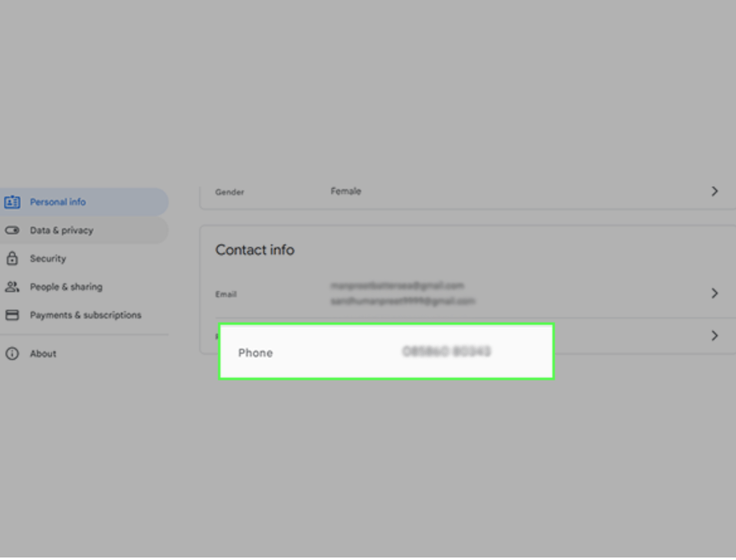This screenshot has height=560, width=736.
Task: Expand the Email row chevron arrow
Action: click(714, 293)
